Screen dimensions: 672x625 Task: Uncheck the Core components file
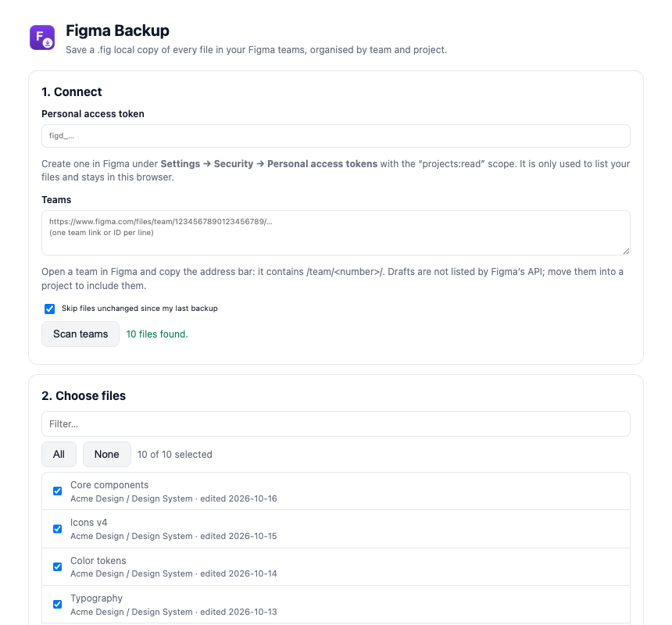tap(57, 491)
